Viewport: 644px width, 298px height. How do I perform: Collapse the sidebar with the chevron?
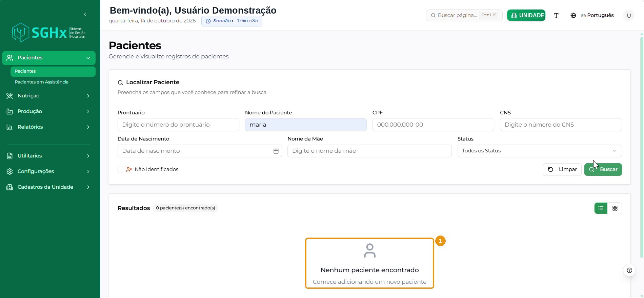point(85,14)
